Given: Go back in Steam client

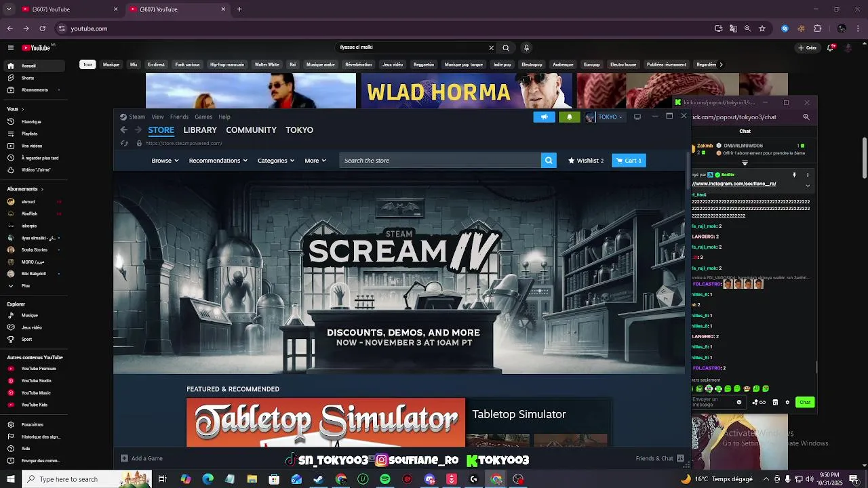Looking at the screenshot, I should pos(123,130).
